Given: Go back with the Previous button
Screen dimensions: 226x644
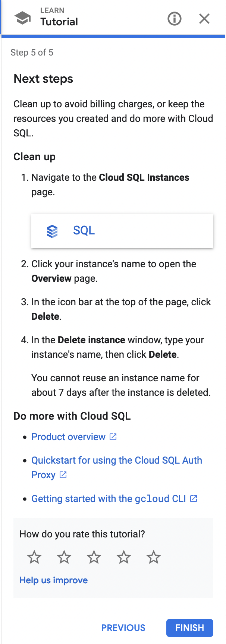Looking at the screenshot, I should click(x=123, y=628).
